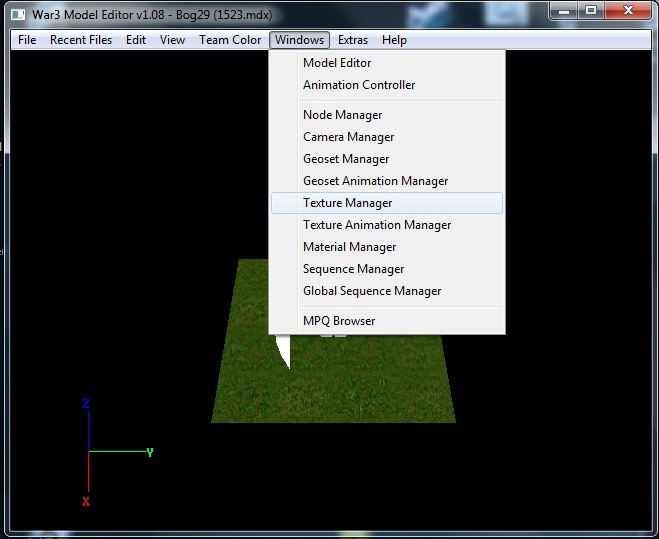The height and width of the screenshot is (539, 659).
Task: Select Model Editor from Windows menu
Action: click(x=387, y=63)
